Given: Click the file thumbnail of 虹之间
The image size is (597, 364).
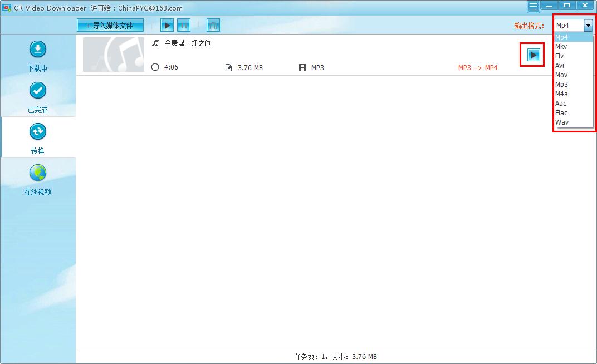Looking at the screenshot, I should coord(113,55).
